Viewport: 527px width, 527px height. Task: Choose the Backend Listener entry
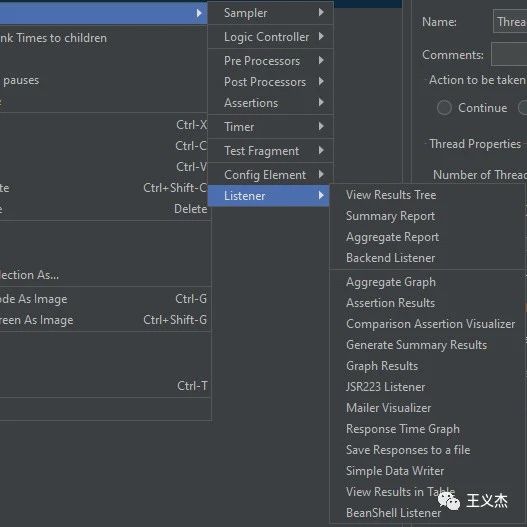pyautogui.click(x=391, y=258)
